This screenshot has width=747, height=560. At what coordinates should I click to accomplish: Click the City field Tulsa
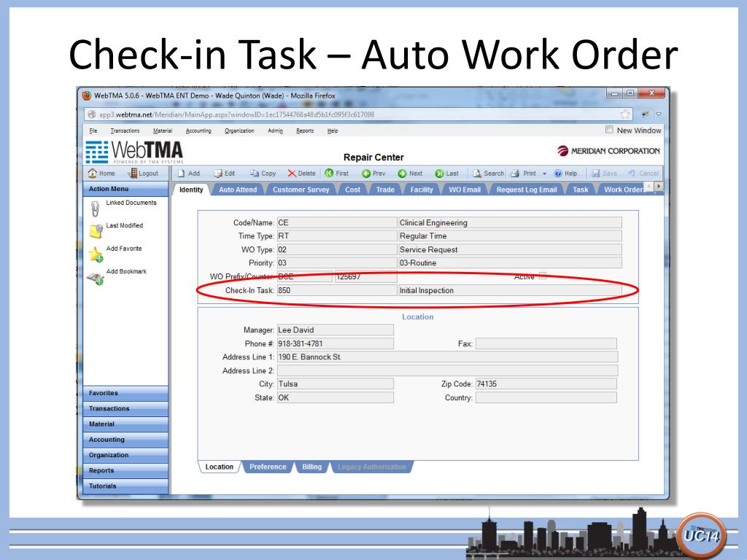click(x=336, y=384)
